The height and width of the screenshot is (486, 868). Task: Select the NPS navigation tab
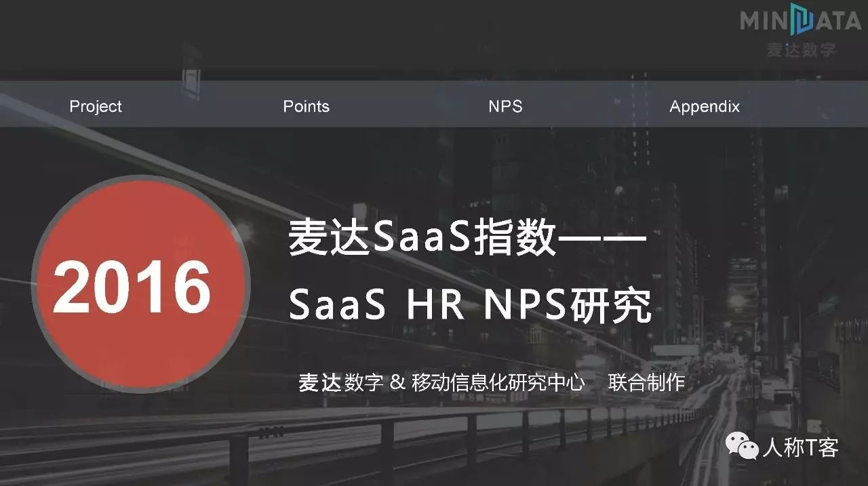point(505,106)
